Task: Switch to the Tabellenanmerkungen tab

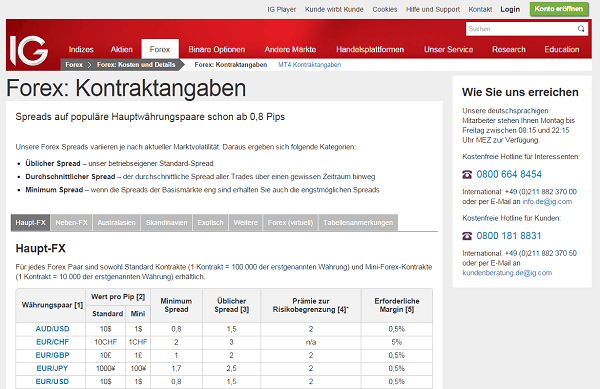Action: 358,223
